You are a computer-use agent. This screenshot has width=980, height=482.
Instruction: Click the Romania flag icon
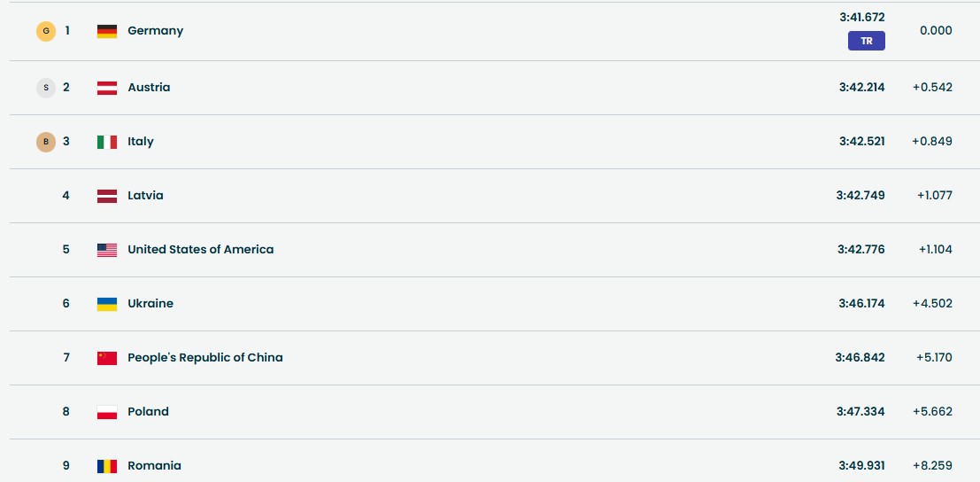click(107, 466)
